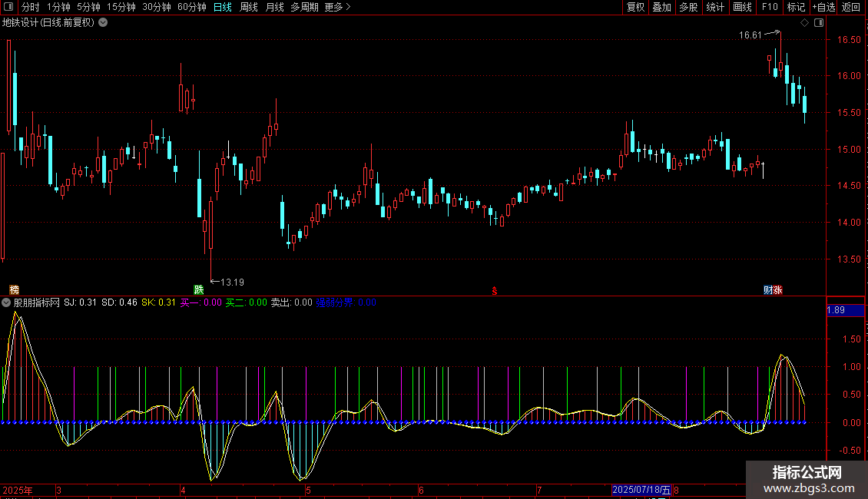Add stock with +自选 button
Image resolution: width=868 pixels, height=499 pixels.
823,7
